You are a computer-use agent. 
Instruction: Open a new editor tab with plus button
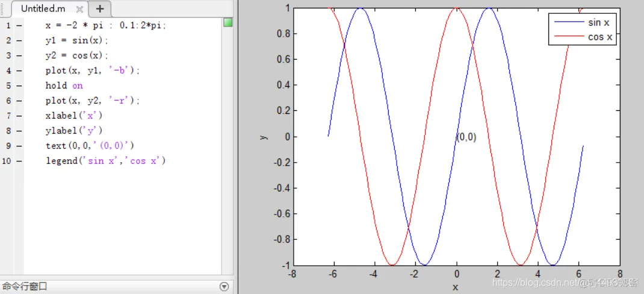(x=100, y=8)
